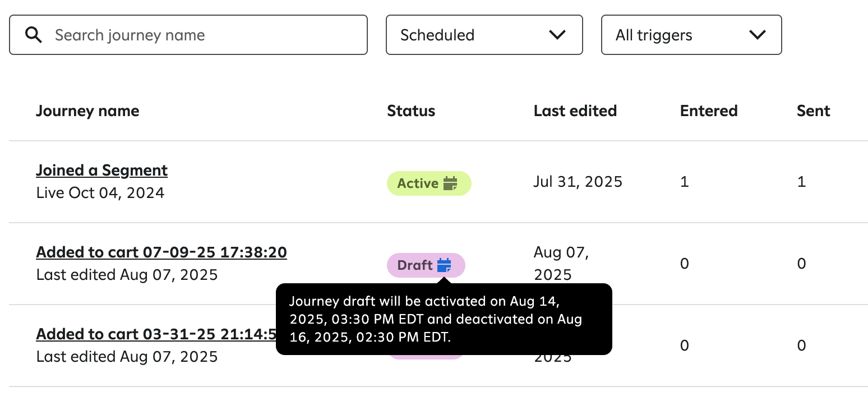
Task: Sort by the Last edited column header
Action: tap(575, 111)
